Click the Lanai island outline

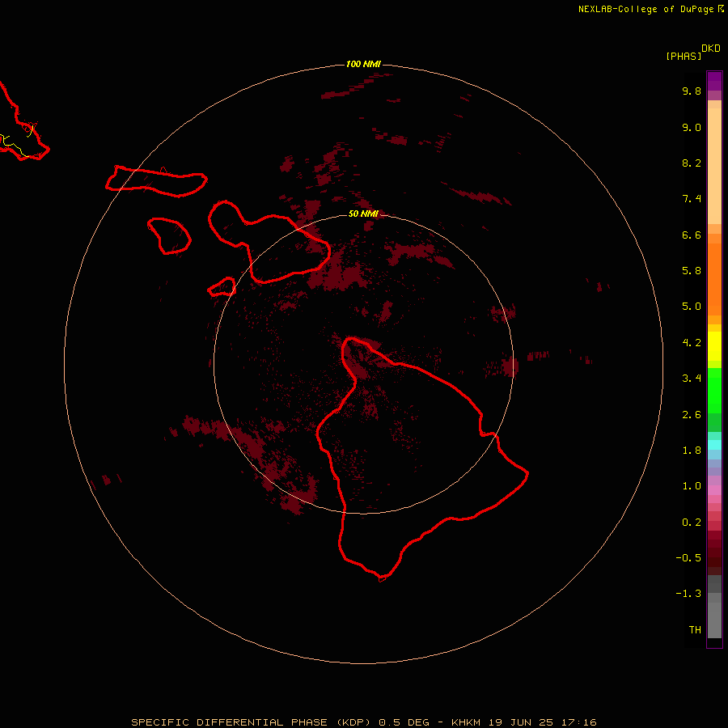click(170, 236)
